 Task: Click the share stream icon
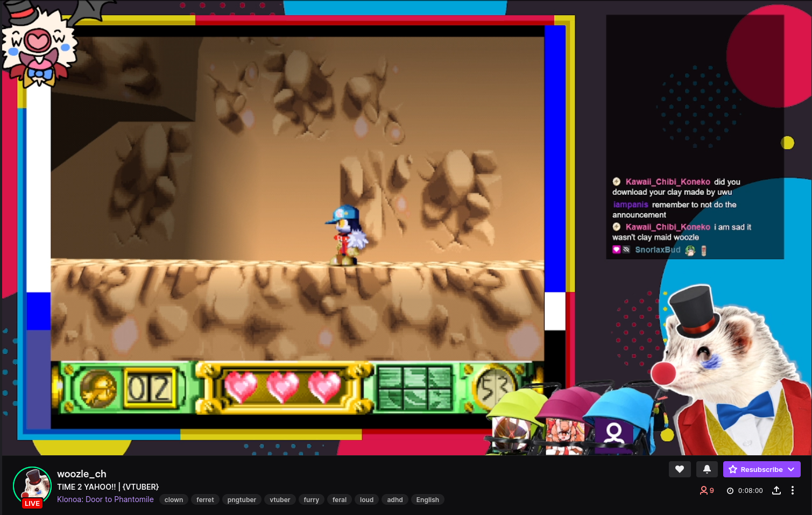click(776, 490)
